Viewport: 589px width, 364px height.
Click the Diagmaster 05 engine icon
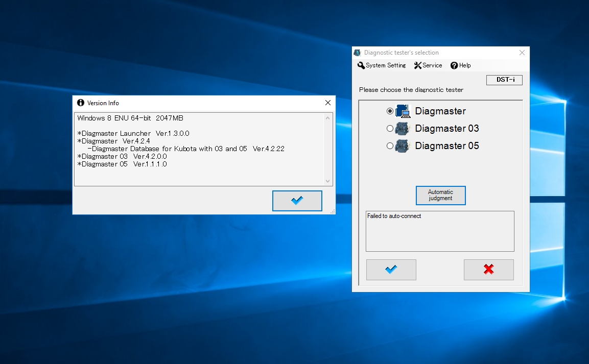pos(403,146)
